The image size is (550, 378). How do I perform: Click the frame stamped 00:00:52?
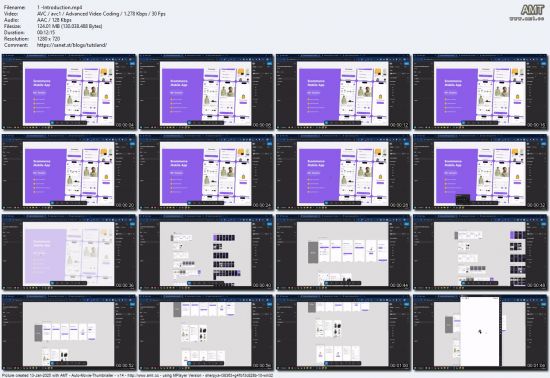click(69, 333)
